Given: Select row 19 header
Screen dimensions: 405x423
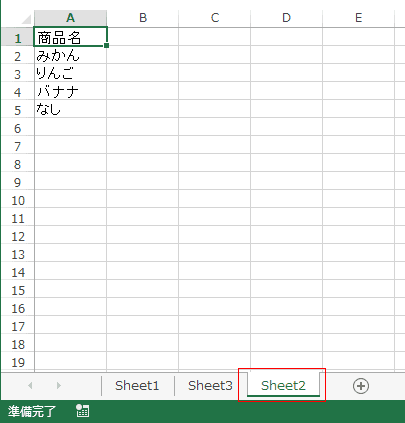Looking at the screenshot, I should [x=18, y=363].
